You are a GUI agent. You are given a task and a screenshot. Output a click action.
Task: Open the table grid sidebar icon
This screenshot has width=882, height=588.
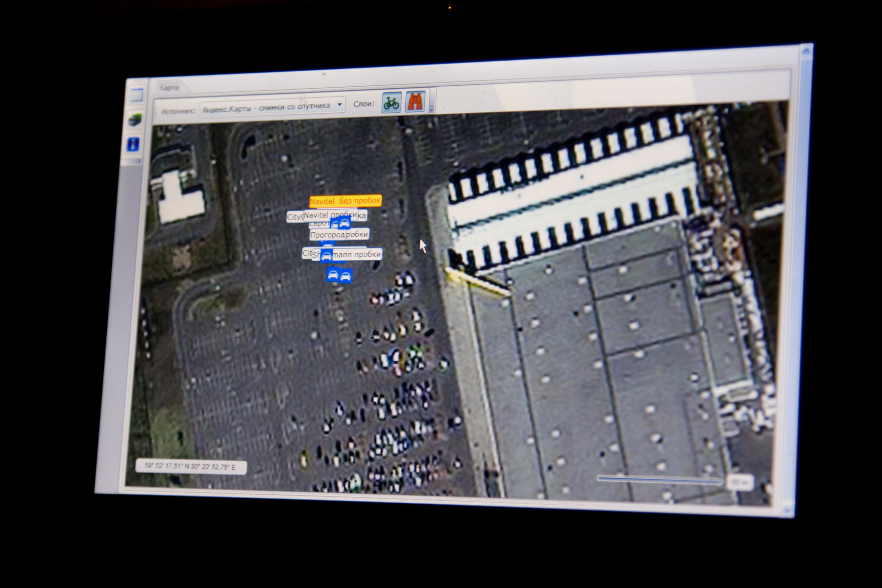pyautogui.click(x=137, y=95)
